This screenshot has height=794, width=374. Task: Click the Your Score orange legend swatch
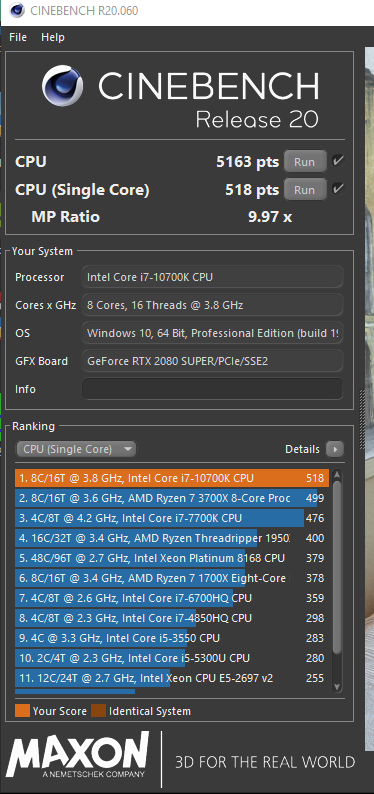[22, 711]
